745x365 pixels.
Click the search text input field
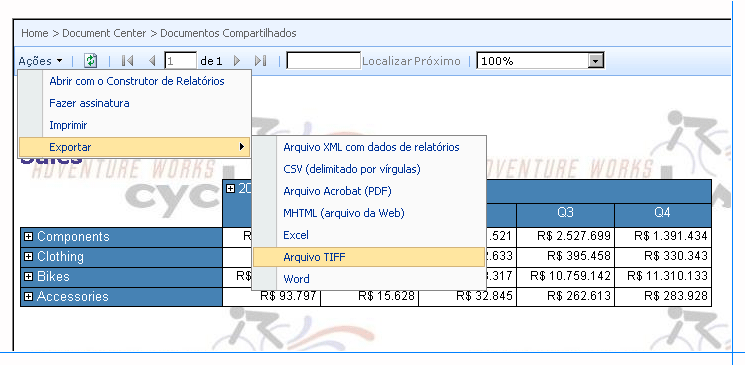click(324, 60)
